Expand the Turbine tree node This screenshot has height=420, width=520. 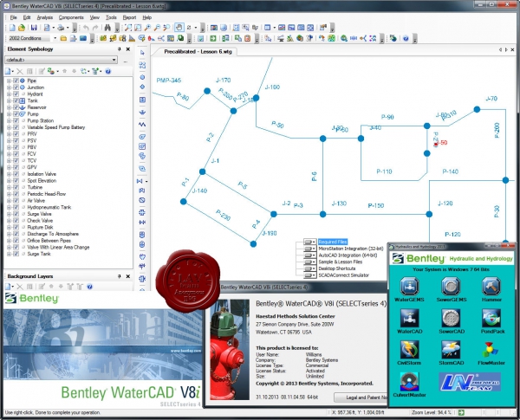pos(9,187)
